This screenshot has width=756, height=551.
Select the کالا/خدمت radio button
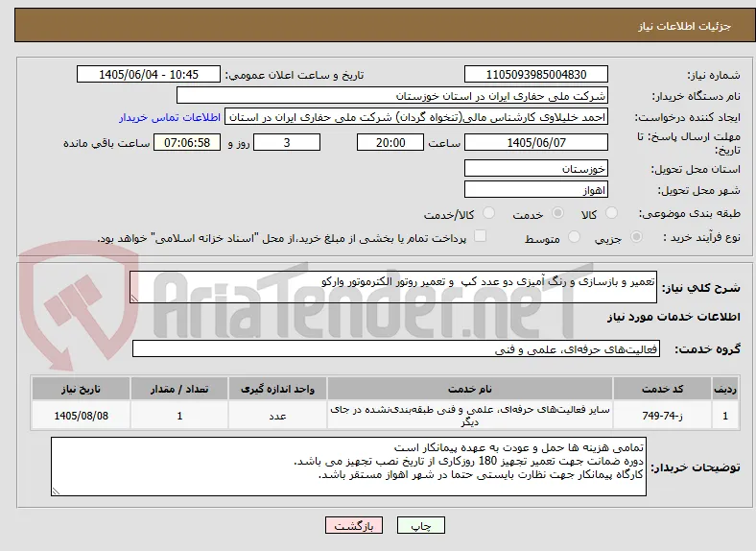coord(488,213)
